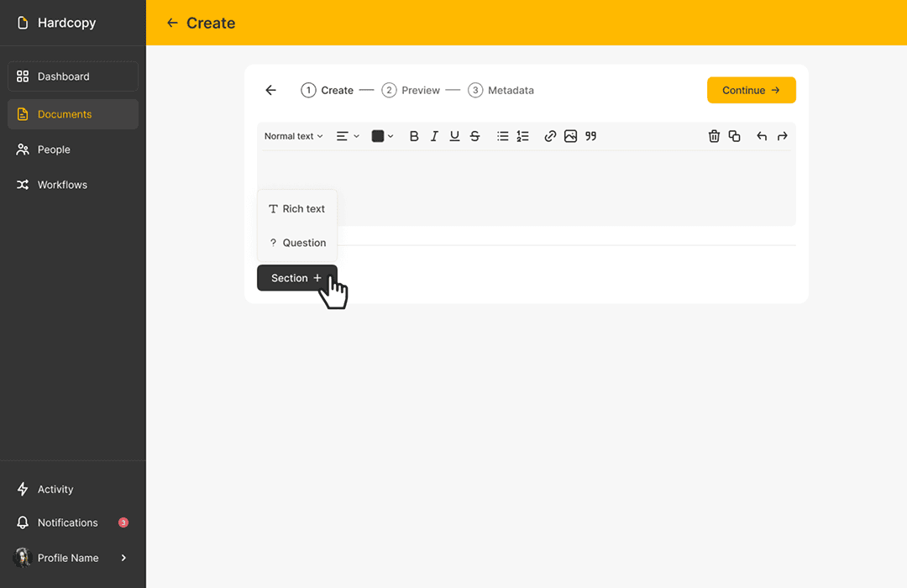Screen dimensions: 907x588
Task: Open the Normal text style dropdown
Action: 292,135
